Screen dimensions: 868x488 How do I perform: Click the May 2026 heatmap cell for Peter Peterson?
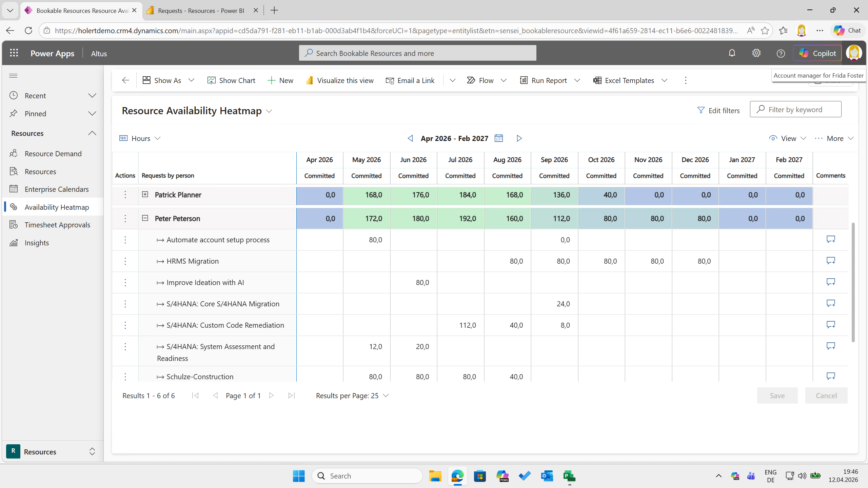coord(367,219)
